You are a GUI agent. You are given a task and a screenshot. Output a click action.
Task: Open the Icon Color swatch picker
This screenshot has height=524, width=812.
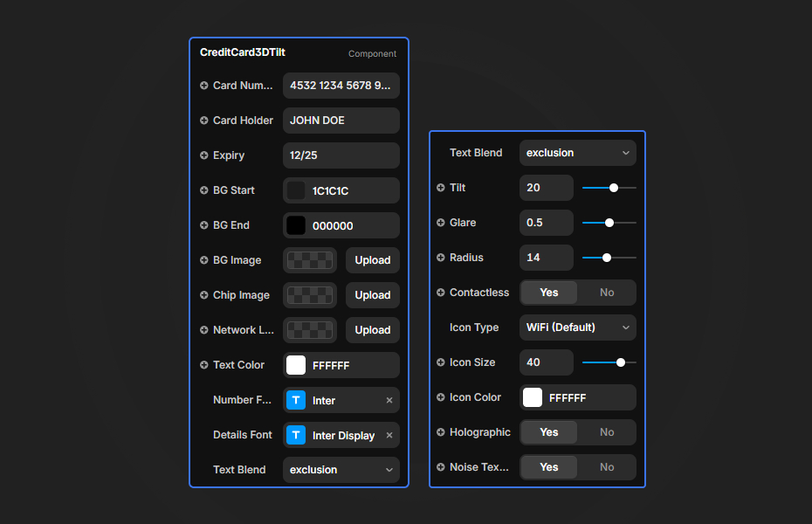pyautogui.click(x=533, y=397)
